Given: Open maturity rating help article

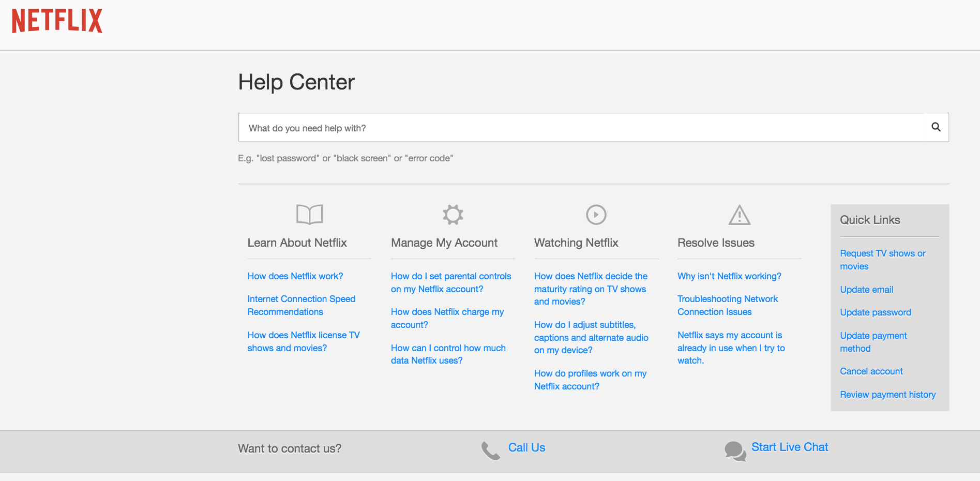Looking at the screenshot, I should (x=591, y=289).
